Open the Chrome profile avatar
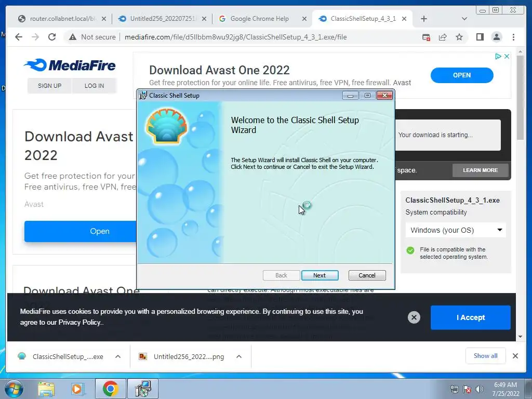532x399 pixels. [496, 37]
